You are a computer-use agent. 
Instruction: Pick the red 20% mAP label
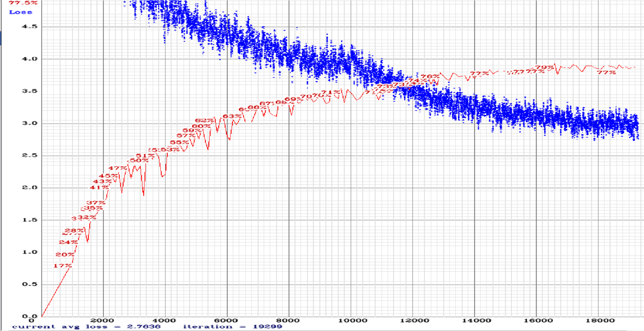tap(65, 254)
